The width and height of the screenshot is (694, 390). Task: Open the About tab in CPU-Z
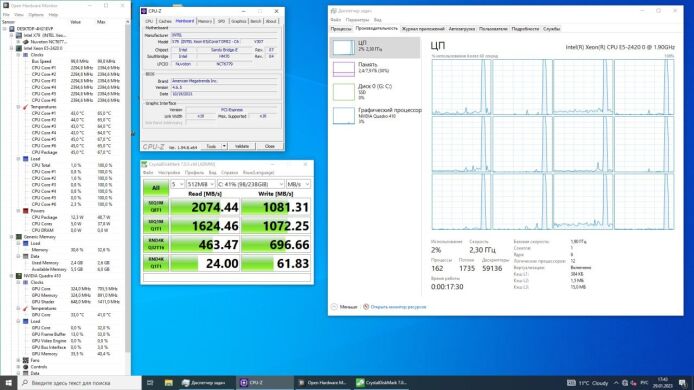coord(271,21)
